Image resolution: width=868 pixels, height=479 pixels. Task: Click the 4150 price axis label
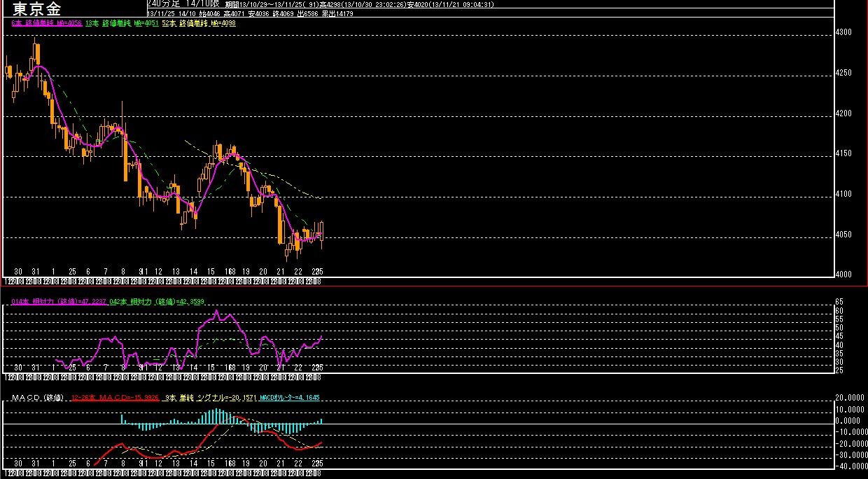click(844, 153)
